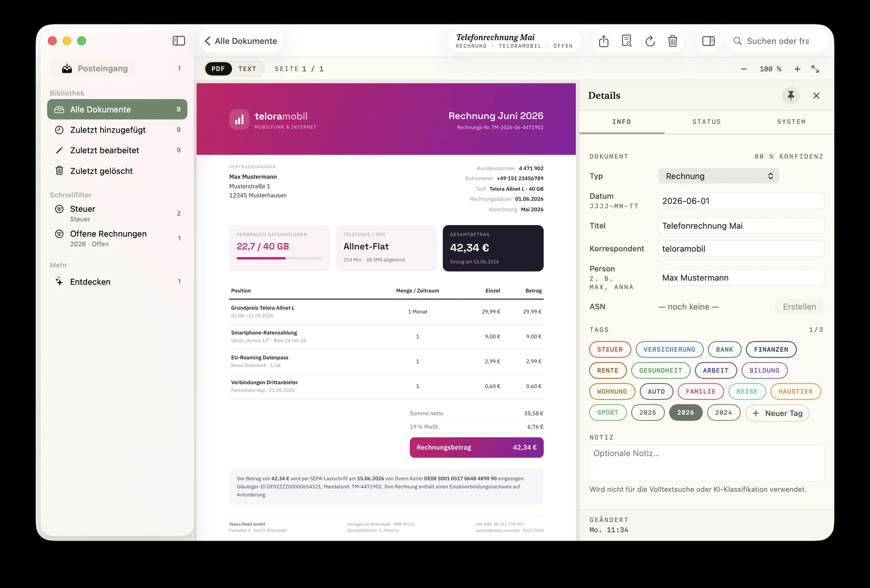Deselect the 2026 tag
The image size is (870, 588).
686,413
